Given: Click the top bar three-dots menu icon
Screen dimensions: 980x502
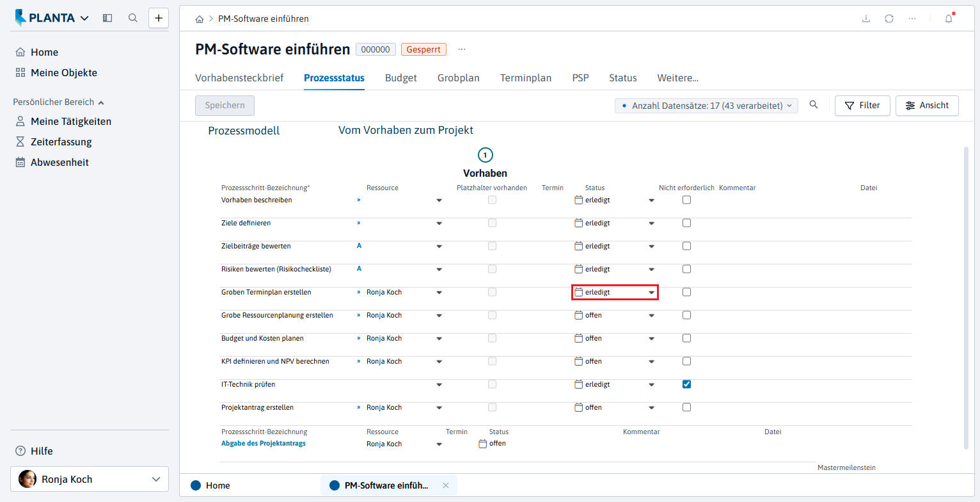Looking at the screenshot, I should point(912,19).
